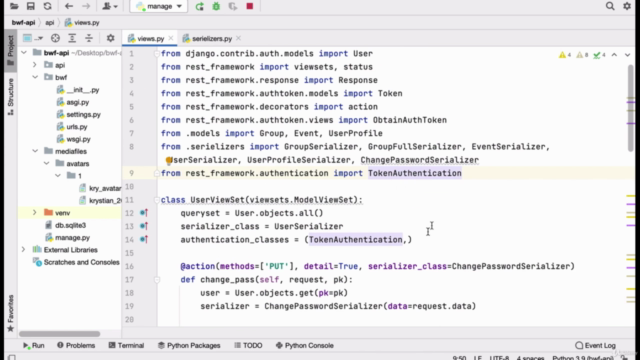The height and width of the screenshot is (360, 640).
Task: Click the warnings count inspection widget
Action: (x=582, y=55)
